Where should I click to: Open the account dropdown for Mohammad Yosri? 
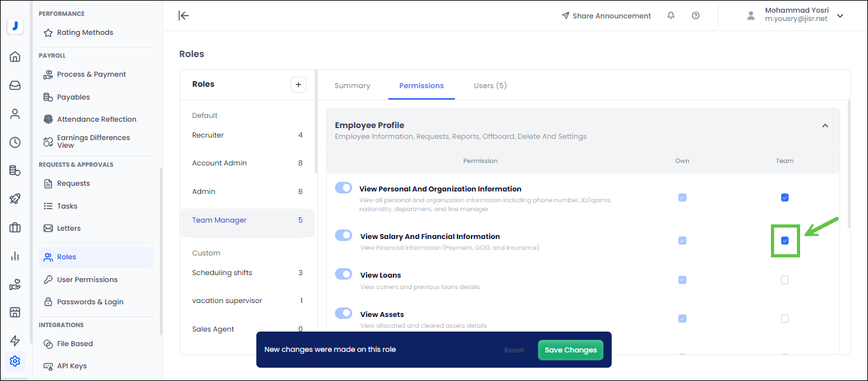(x=840, y=15)
